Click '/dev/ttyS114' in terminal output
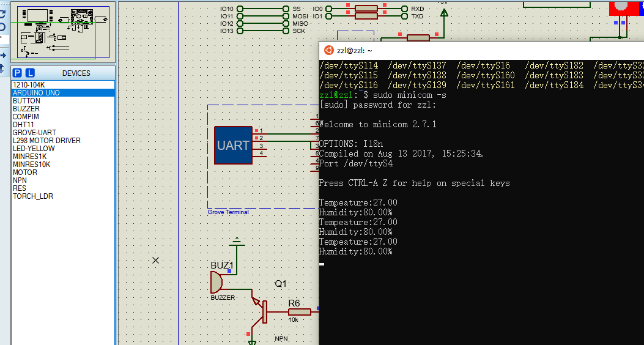This screenshot has height=345, width=644. 349,65
